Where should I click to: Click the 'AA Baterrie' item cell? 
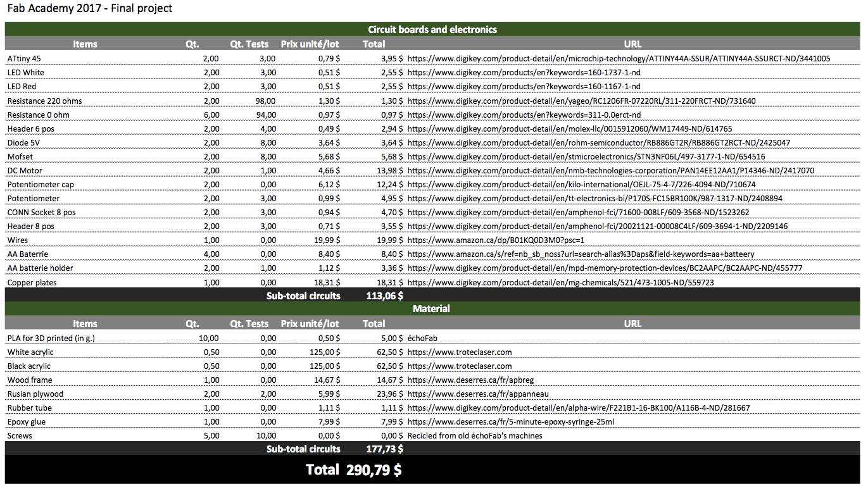tap(28, 254)
